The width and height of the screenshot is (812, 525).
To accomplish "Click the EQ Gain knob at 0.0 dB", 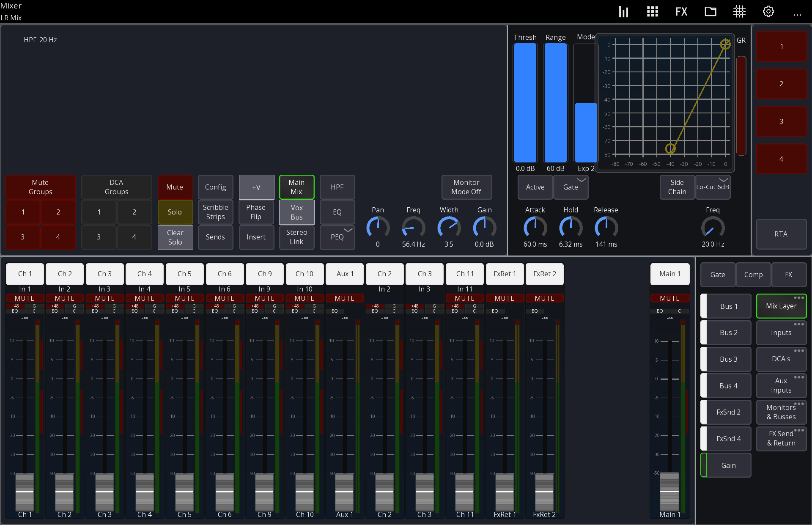I will tap(484, 228).
